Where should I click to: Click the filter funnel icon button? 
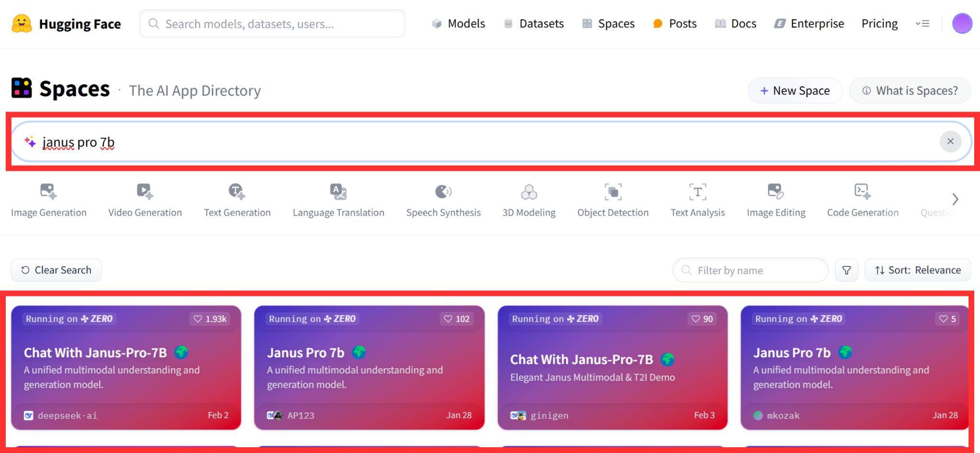click(x=846, y=270)
